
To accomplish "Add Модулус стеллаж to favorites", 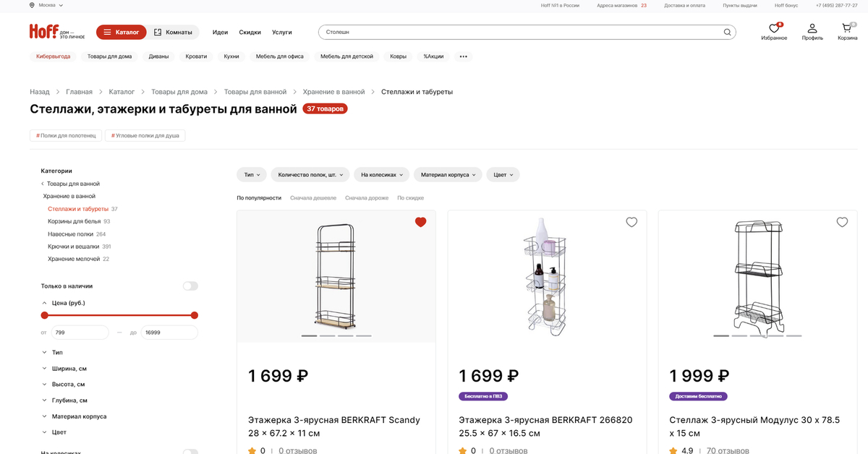I will pyautogui.click(x=842, y=222).
